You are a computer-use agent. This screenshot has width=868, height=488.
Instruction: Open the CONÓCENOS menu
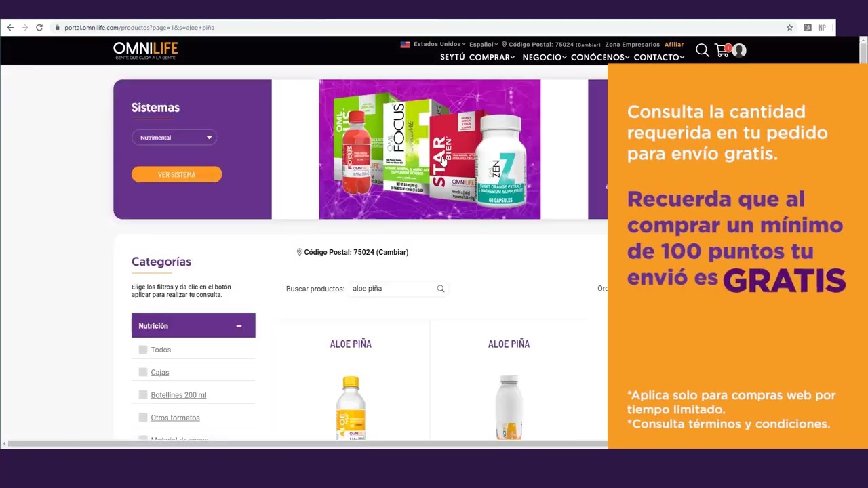[601, 58]
